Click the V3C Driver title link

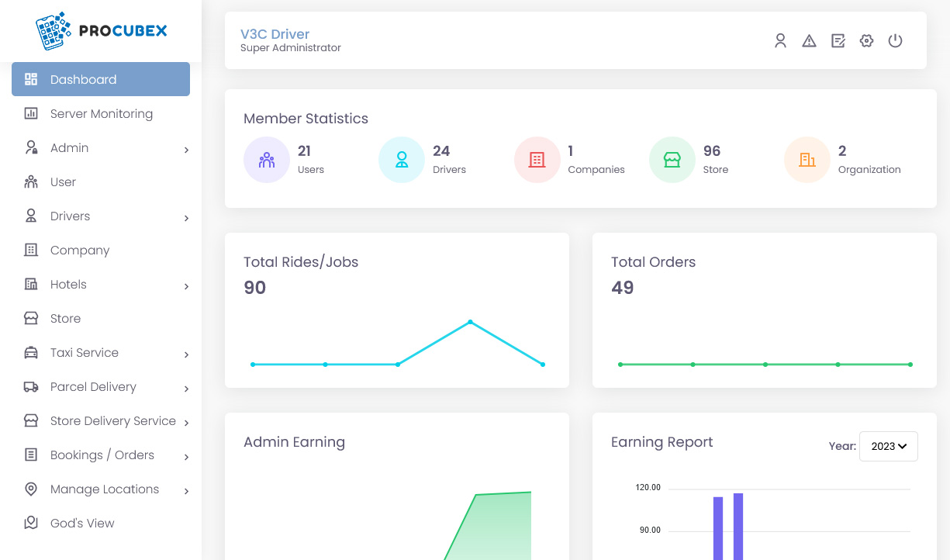275,34
